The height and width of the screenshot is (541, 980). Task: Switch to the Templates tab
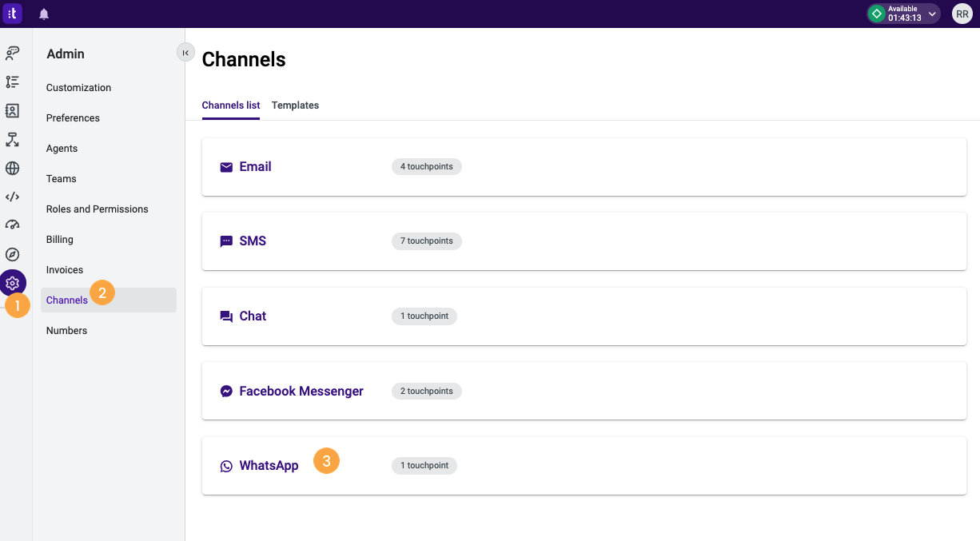point(295,105)
